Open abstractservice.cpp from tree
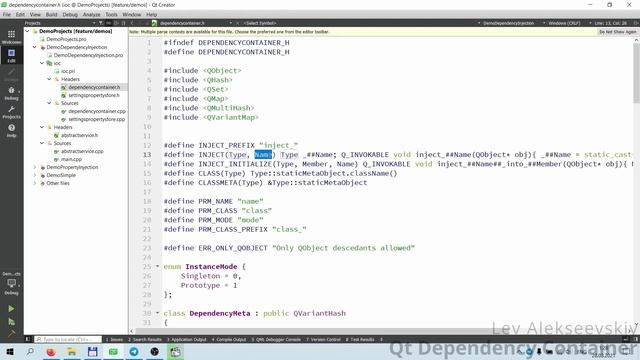The height and width of the screenshot is (360, 640). pyautogui.click(x=82, y=151)
